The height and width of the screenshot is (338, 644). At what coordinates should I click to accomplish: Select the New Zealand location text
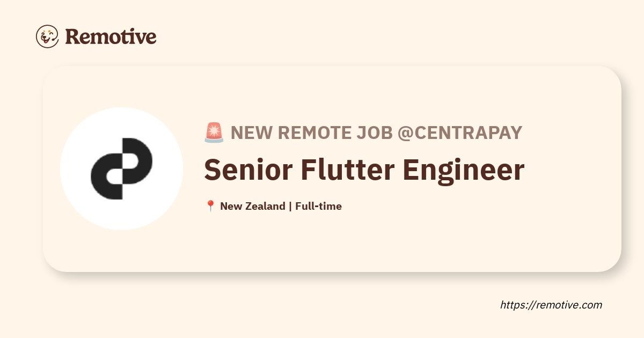[252, 206]
